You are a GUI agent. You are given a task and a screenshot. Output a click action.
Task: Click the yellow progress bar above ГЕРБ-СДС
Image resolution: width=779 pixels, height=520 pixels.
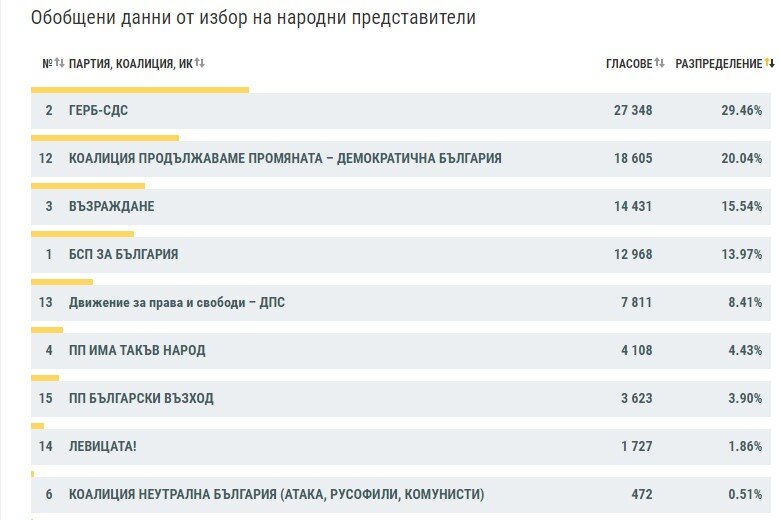[x=140, y=90]
